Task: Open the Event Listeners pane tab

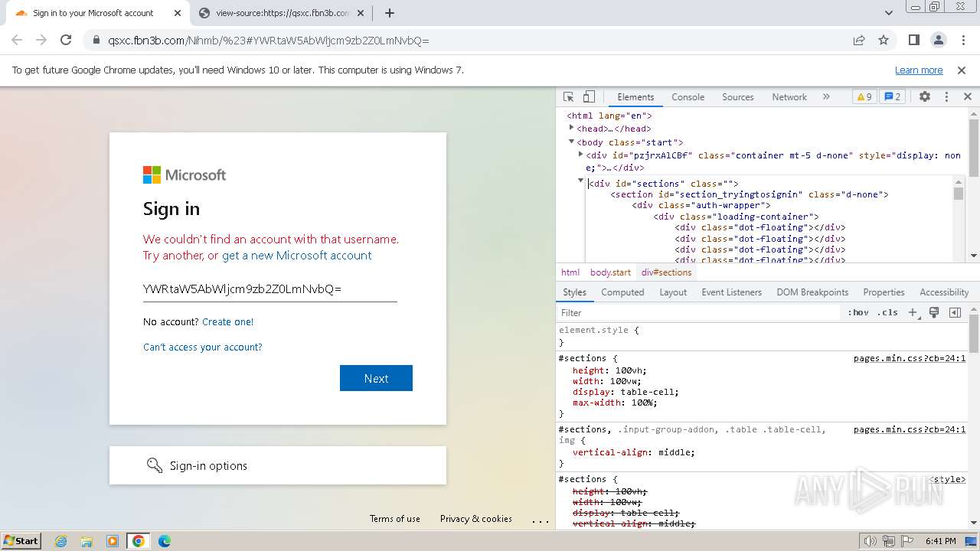Action: (732, 292)
